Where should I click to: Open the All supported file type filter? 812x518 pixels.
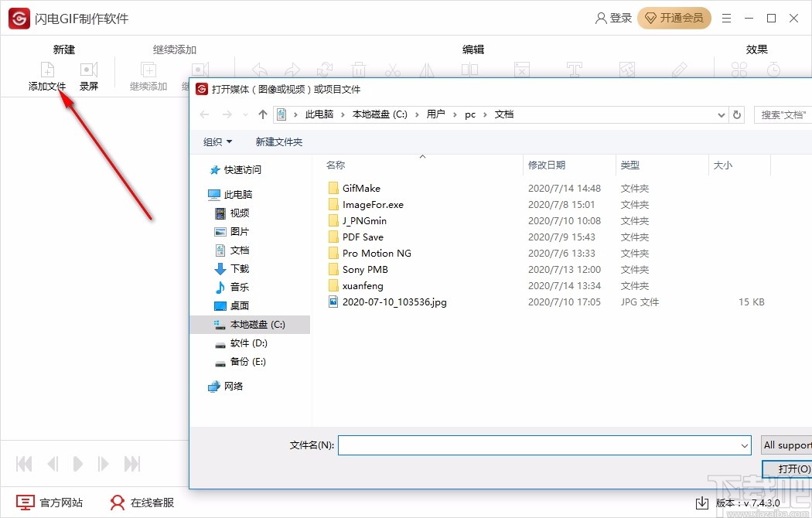[786, 445]
